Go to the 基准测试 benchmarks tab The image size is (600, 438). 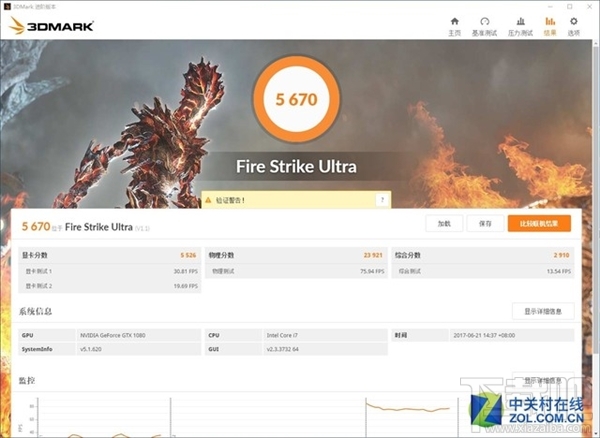484,27
